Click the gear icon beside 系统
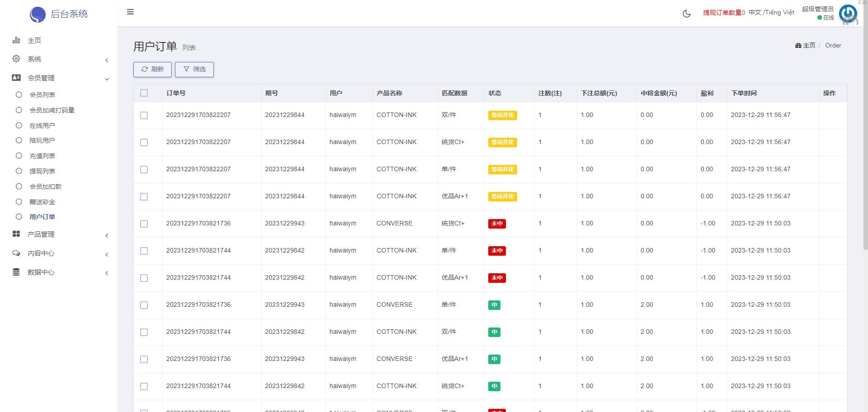Image resolution: width=868 pixels, height=412 pixels. pyautogui.click(x=16, y=59)
